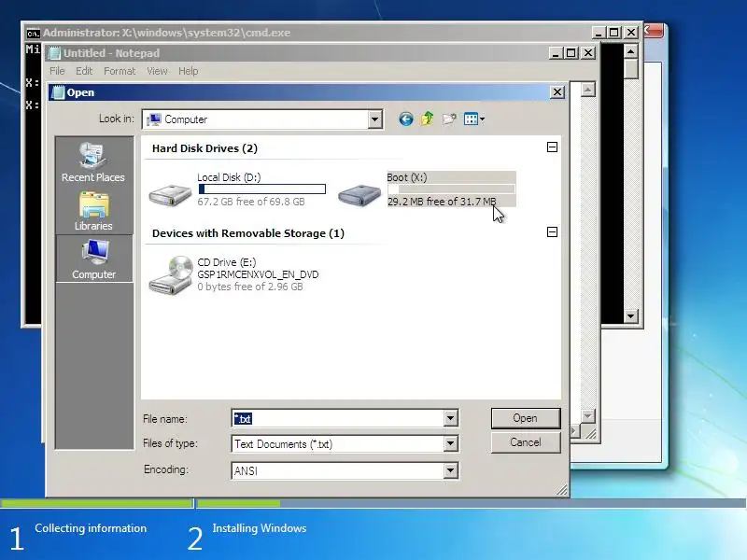The height and width of the screenshot is (560, 747).
Task: Click Notepad's vertical scroll up arrow
Action: point(588,90)
